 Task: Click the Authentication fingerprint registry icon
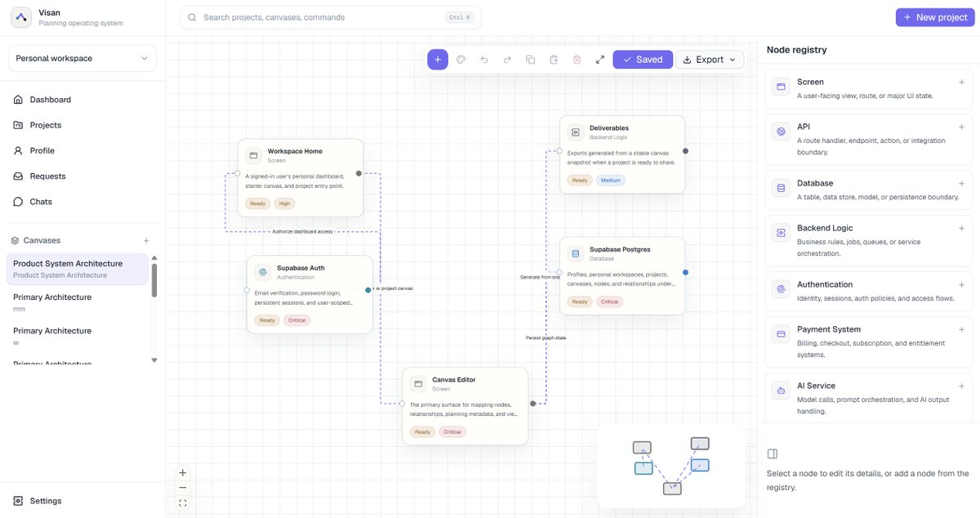point(781,288)
